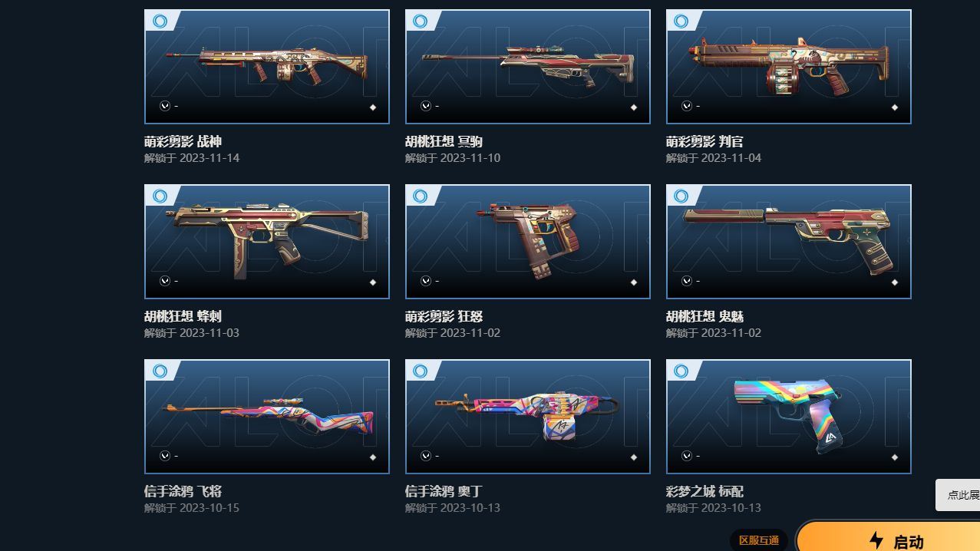The image size is (980, 551).
Task: Click the lightning bolt icon on launch button
Action: [876, 540]
